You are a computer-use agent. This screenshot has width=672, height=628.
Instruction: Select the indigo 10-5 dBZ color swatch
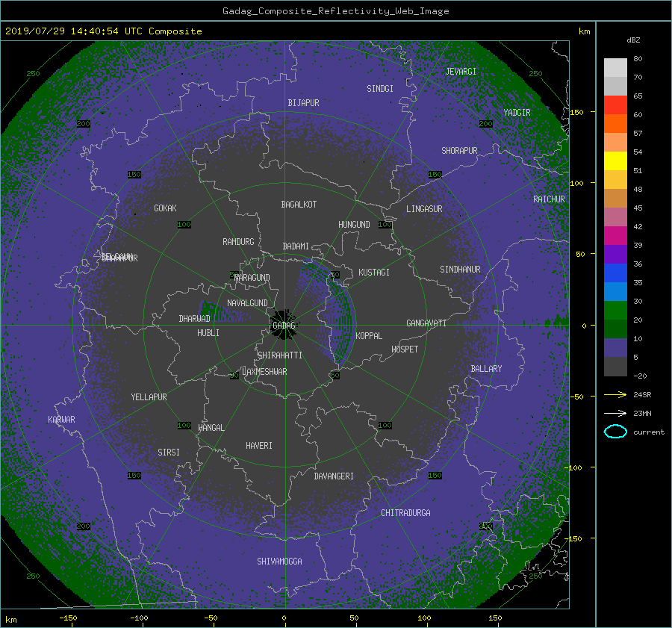(x=615, y=348)
